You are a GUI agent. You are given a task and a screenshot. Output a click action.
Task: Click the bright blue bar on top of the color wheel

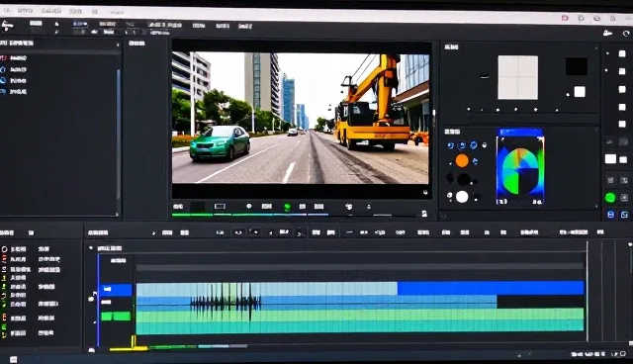tap(521, 133)
